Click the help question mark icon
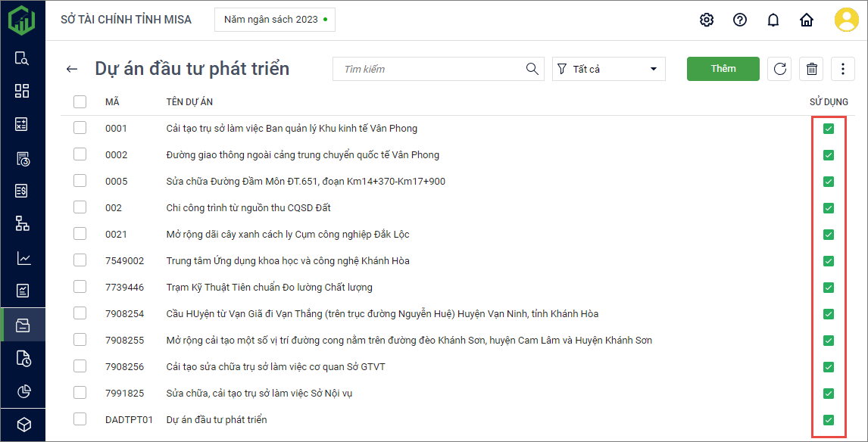Screen dimensions: 868x442 click(x=740, y=20)
